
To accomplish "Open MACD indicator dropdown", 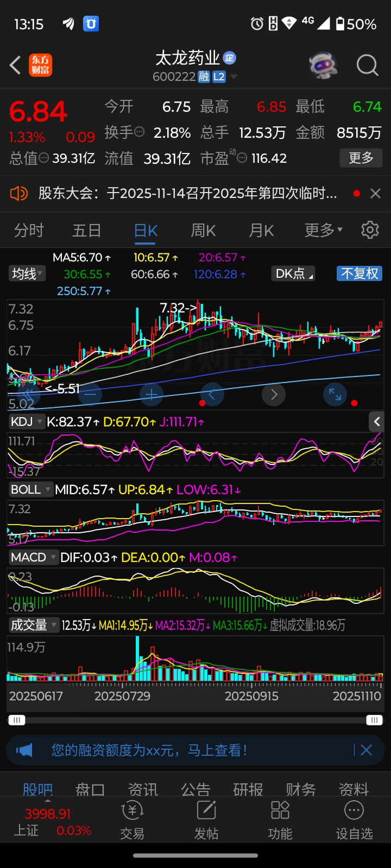I will (33, 557).
